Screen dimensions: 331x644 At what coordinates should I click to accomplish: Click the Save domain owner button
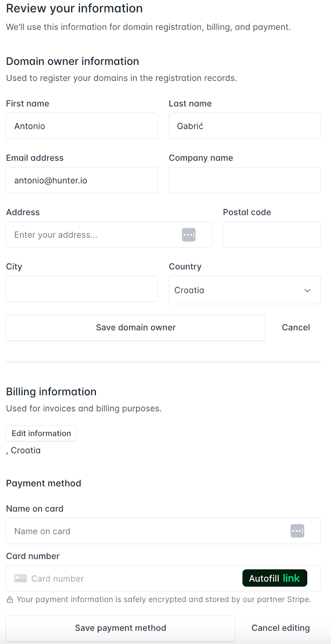(x=136, y=328)
